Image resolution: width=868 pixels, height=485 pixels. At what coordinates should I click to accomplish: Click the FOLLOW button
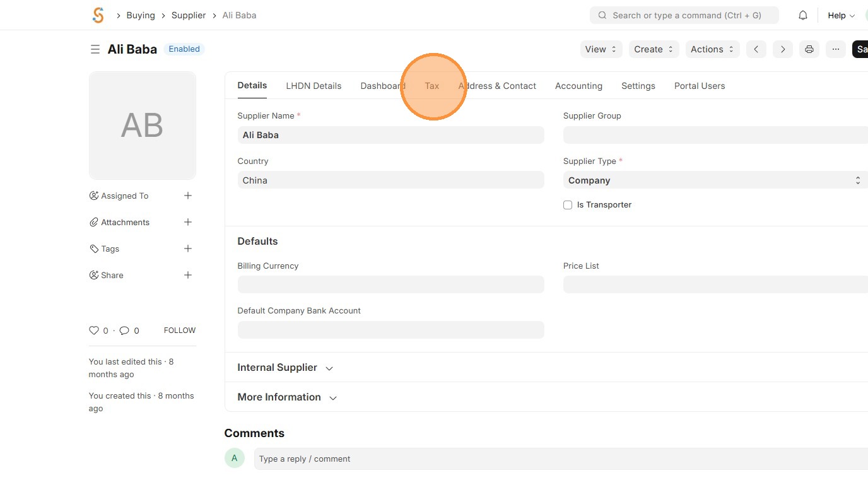click(x=180, y=330)
